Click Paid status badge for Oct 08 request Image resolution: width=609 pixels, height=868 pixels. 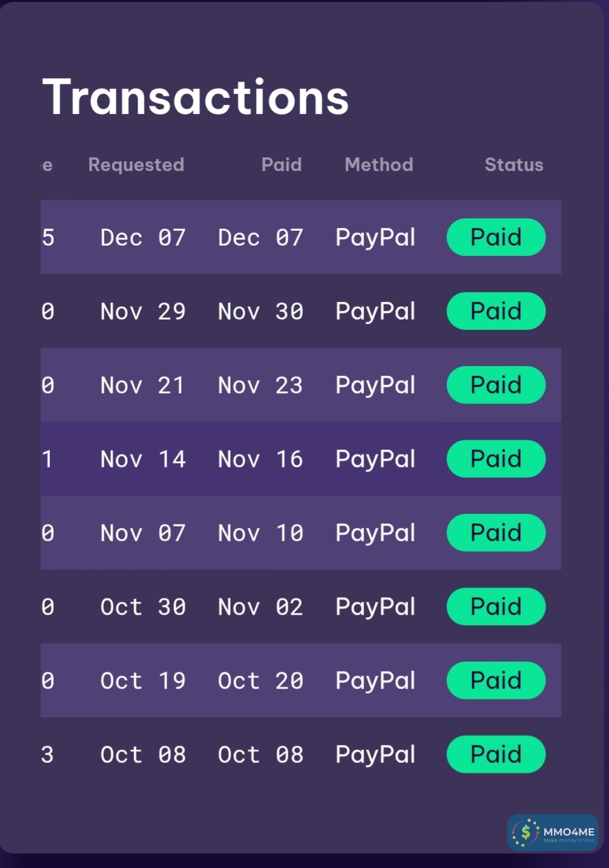(496, 755)
